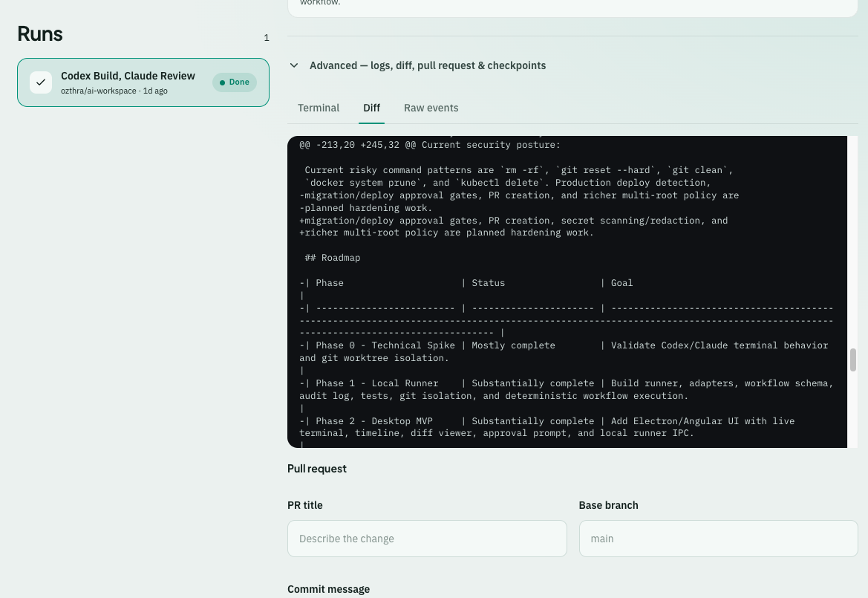Click the ozthra/ai-workspace repo text
This screenshot has height=598, width=868.
coord(99,91)
